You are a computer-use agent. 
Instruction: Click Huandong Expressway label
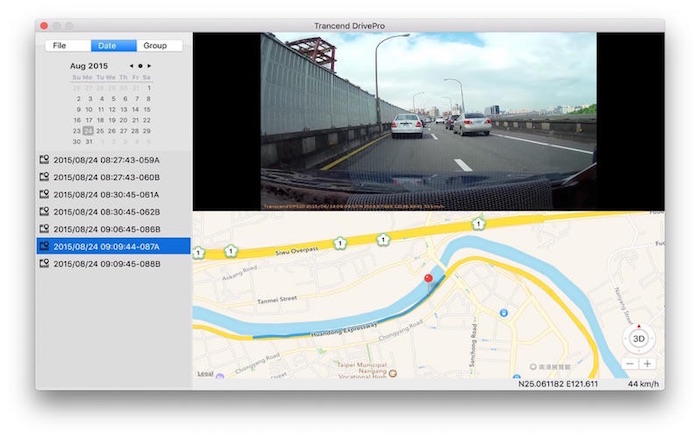click(344, 330)
